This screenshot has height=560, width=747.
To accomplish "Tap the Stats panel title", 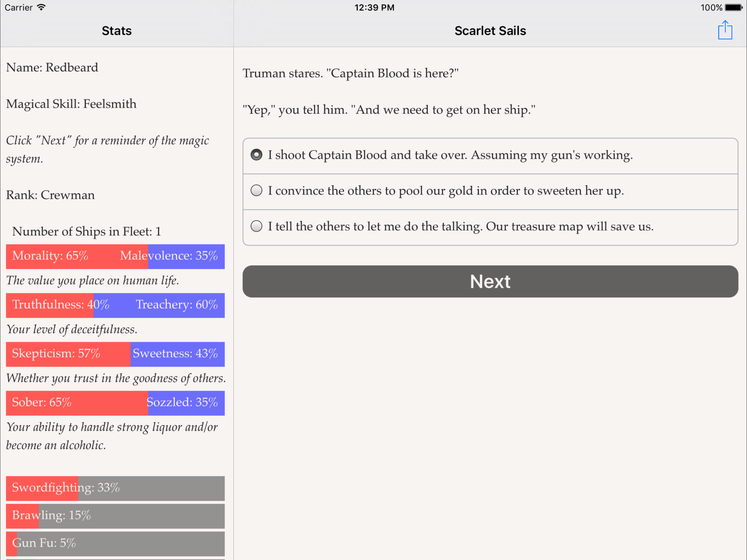I will (x=116, y=31).
